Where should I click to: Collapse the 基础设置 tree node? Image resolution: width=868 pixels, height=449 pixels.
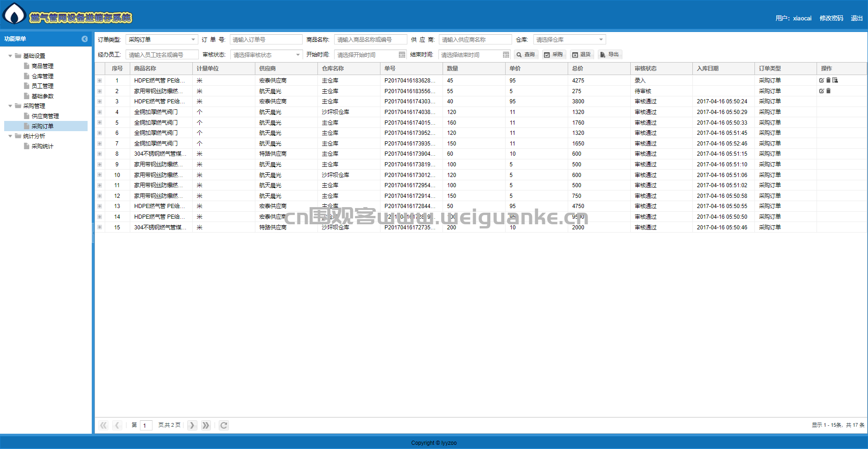[10, 56]
